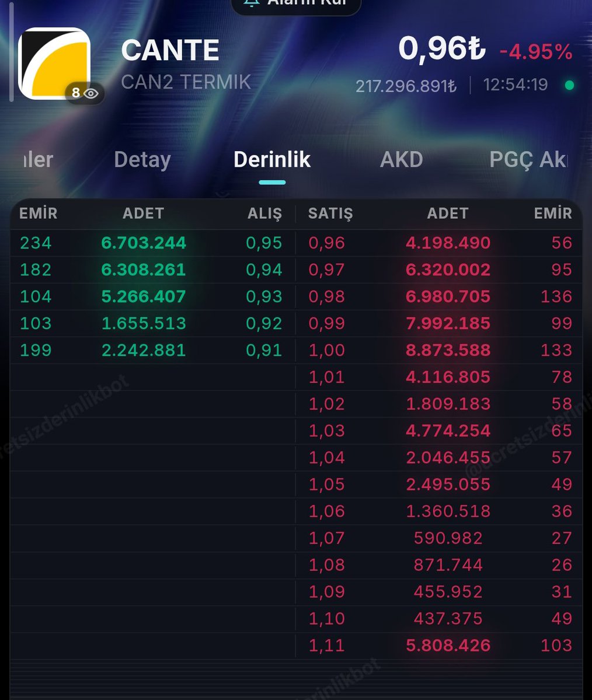Image resolution: width=592 pixels, height=700 pixels.
Task: Tap ask price 1,11
Action: pyautogui.click(x=327, y=645)
